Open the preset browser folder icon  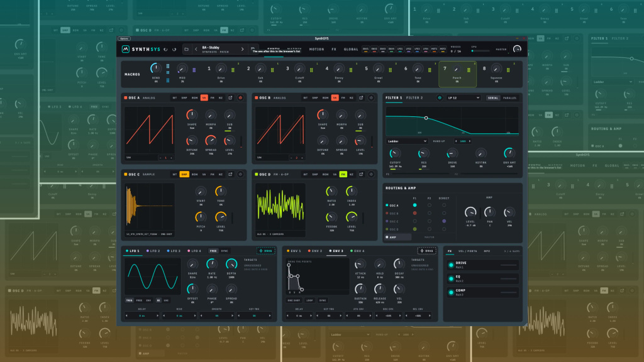186,49
